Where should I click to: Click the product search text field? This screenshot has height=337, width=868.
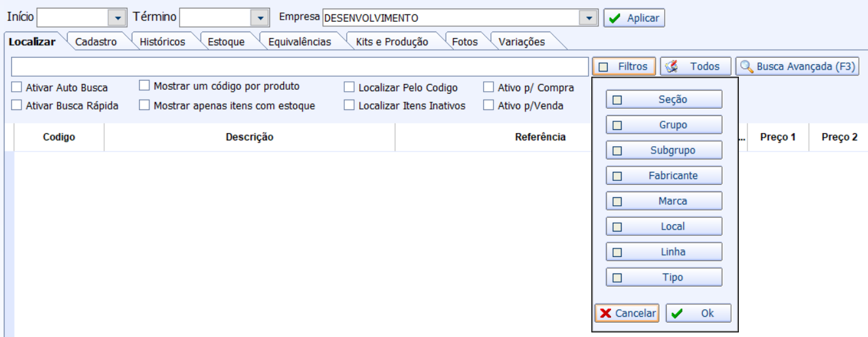[x=300, y=66]
